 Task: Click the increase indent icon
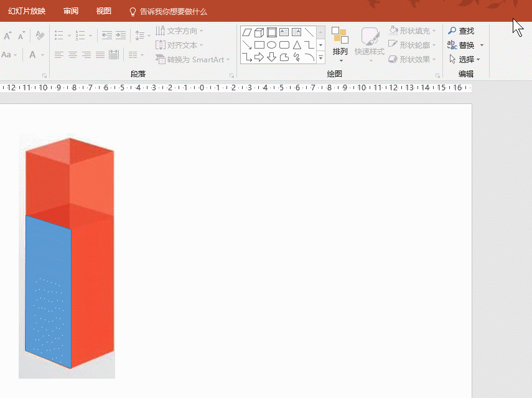pyautogui.click(x=121, y=36)
